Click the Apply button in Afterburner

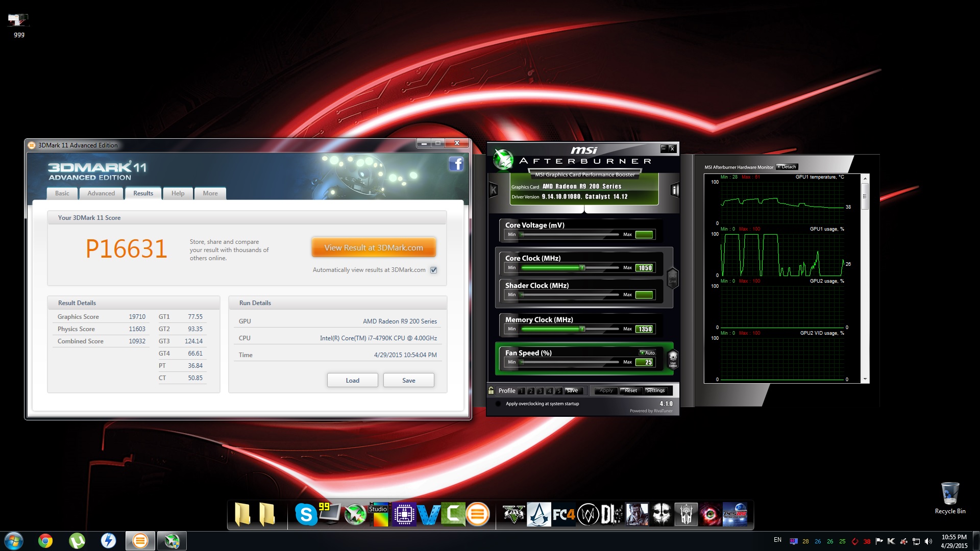pos(606,390)
